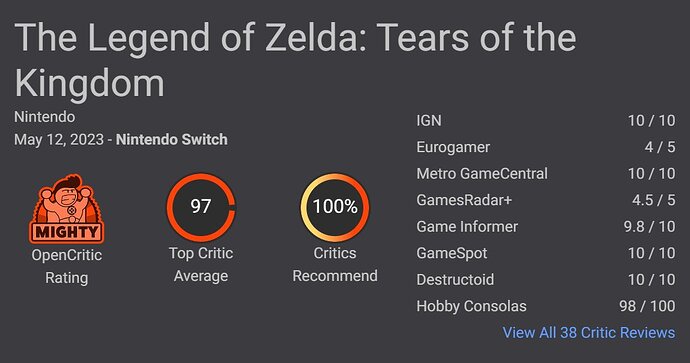The height and width of the screenshot is (363, 690).
Task: Click the Mighty OpenCritic rating badge
Action: [x=66, y=209]
